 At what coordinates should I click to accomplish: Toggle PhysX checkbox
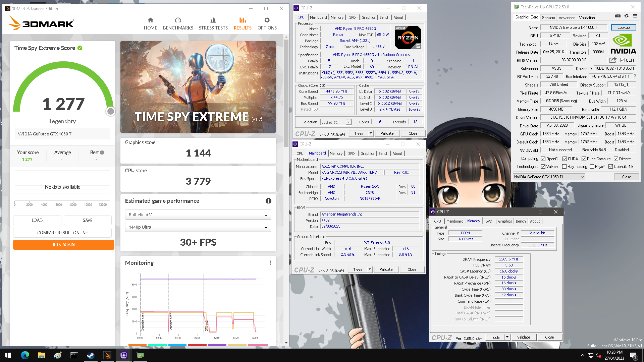coord(592,167)
